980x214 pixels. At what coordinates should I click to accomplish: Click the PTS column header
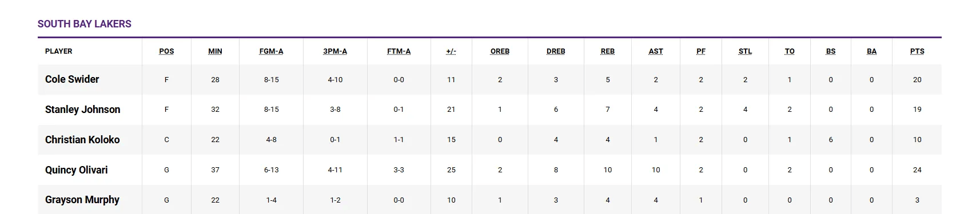[917, 51]
